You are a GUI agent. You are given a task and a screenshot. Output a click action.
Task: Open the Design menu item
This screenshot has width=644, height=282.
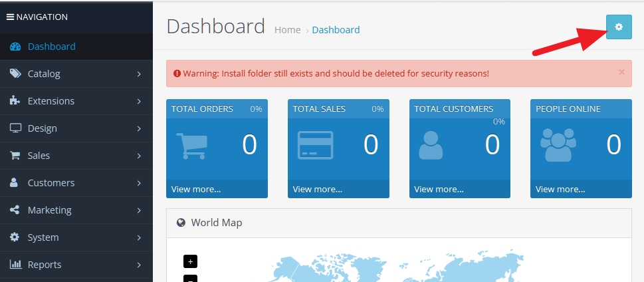[x=76, y=128]
